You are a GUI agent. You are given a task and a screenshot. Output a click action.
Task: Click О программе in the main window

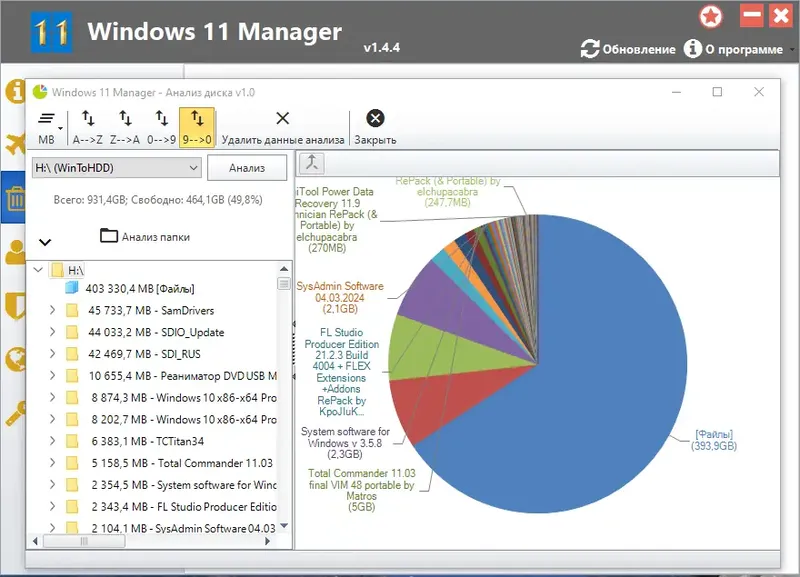point(734,49)
